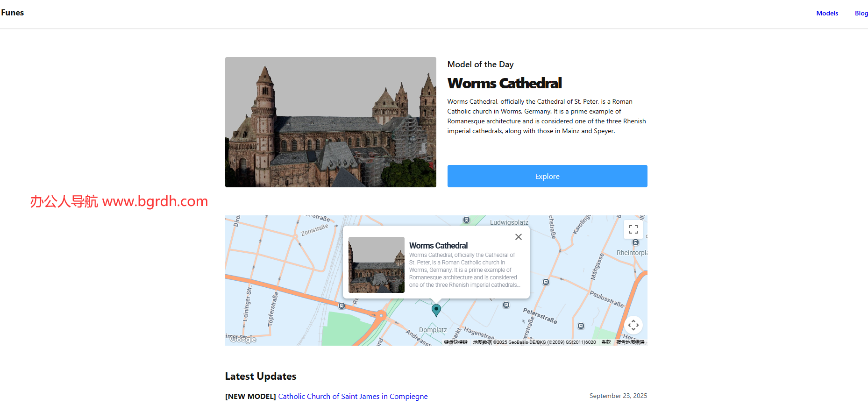
Task: Select the transit stop icon near Paulusstraße
Action: [x=581, y=326]
